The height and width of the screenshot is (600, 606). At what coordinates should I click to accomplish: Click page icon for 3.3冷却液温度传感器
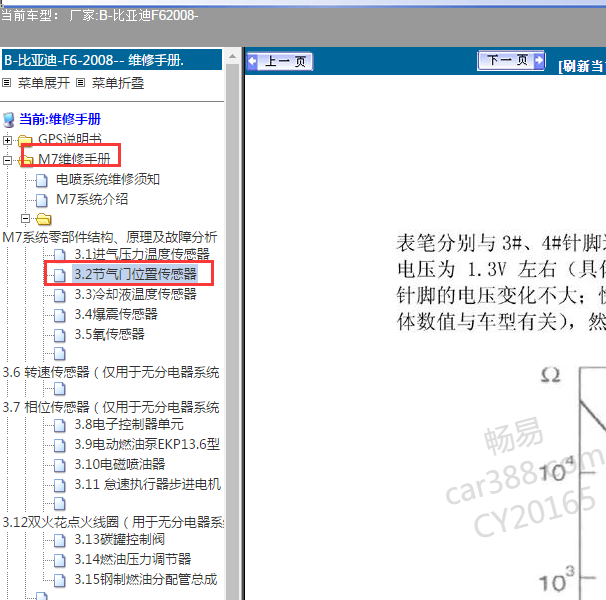[60, 295]
